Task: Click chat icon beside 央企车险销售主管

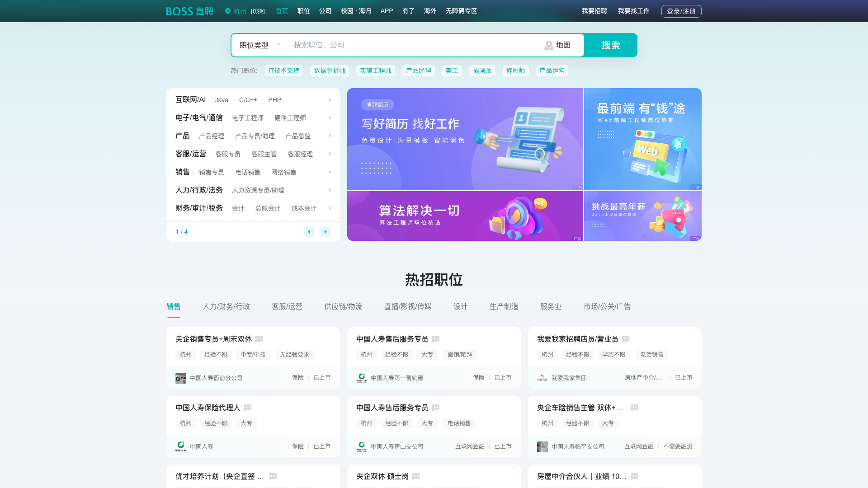Action: point(635,408)
